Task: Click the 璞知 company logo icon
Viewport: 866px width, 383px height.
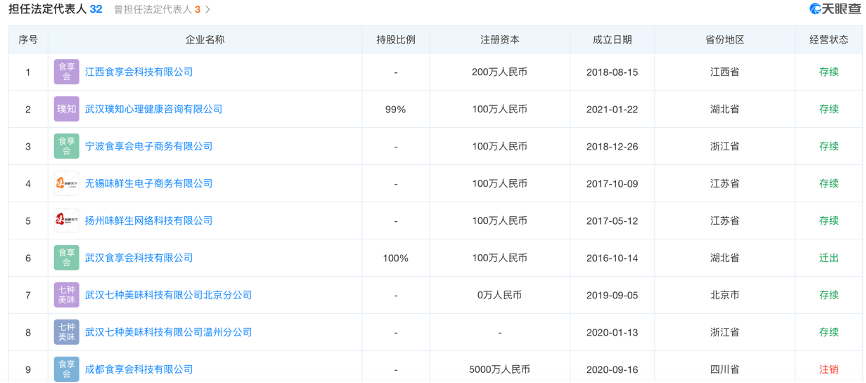Action: click(66, 109)
